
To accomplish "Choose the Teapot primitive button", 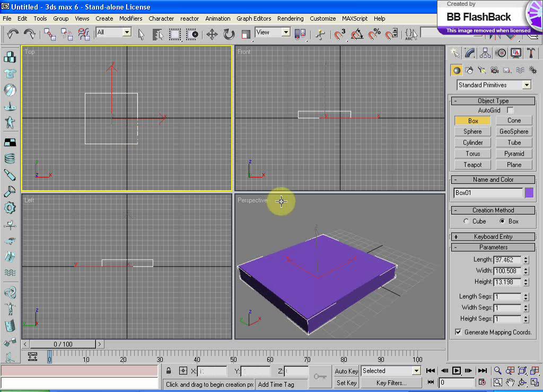I will point(472,165).
